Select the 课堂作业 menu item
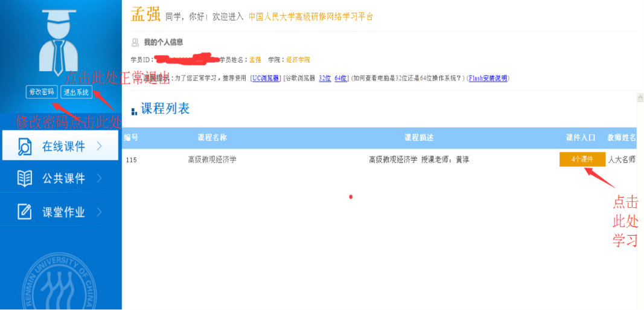Viewport: 644px width, 310px height. (63, 212)
